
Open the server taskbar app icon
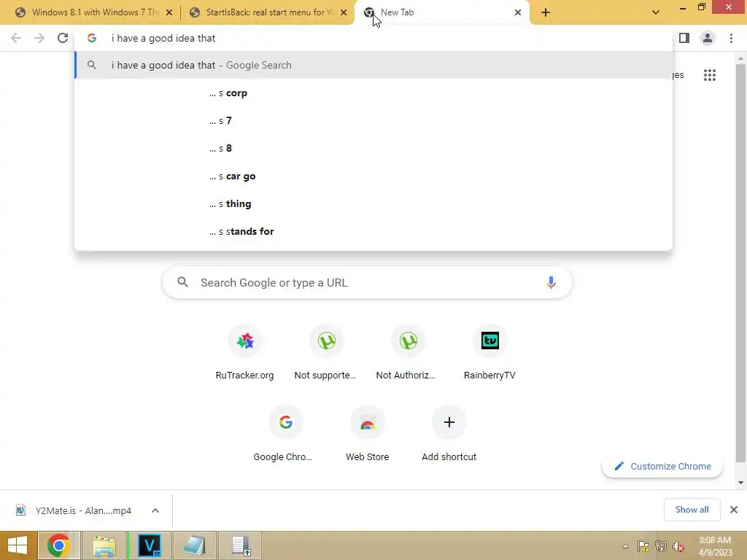coord(240,545)
